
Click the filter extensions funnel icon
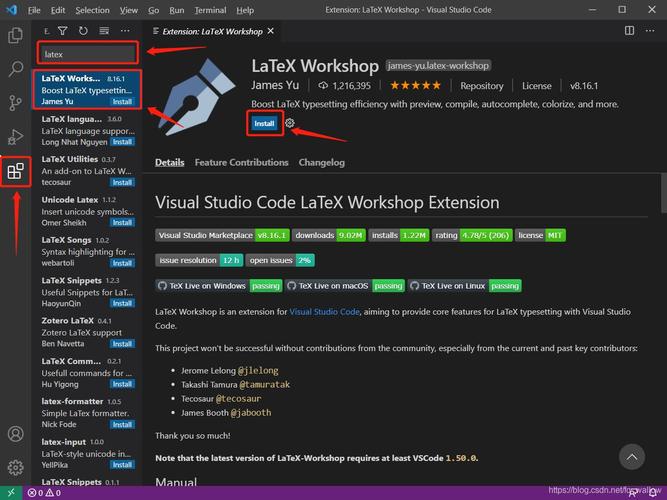63,32
